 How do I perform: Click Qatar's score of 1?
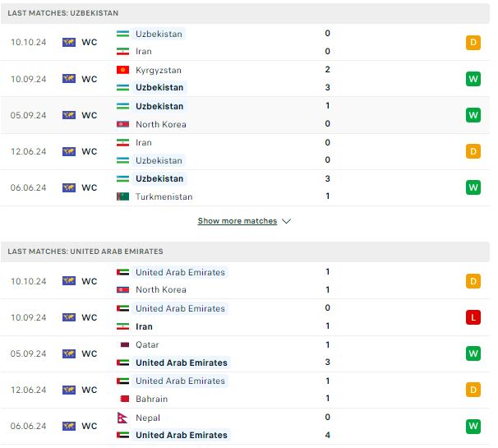(x=327, y=344)
